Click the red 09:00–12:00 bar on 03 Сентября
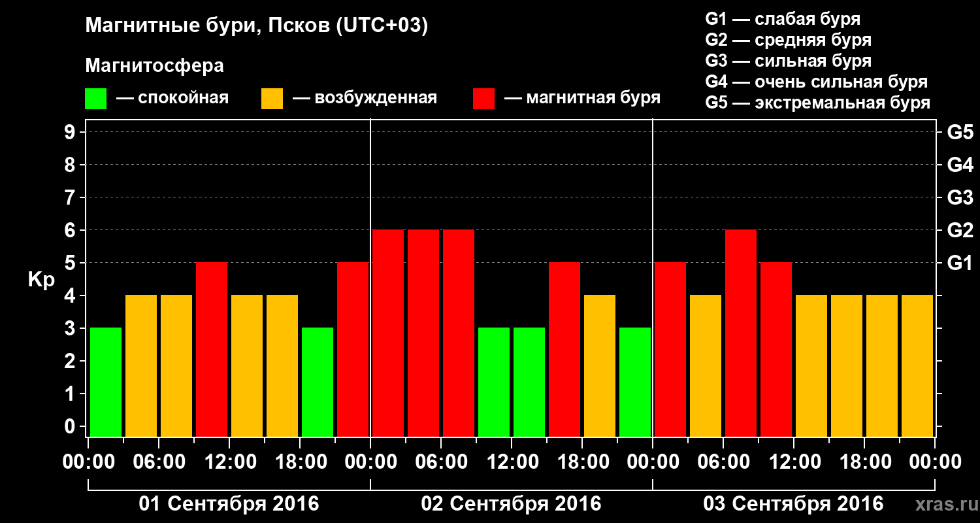This screenshot has width=980, height=523. pos(776,349)
